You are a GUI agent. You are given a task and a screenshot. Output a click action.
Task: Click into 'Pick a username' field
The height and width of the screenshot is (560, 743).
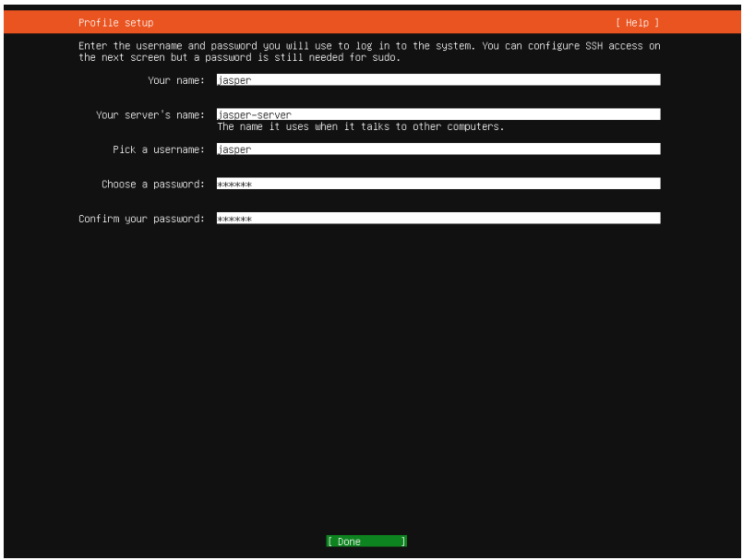[x=437, y=149]
